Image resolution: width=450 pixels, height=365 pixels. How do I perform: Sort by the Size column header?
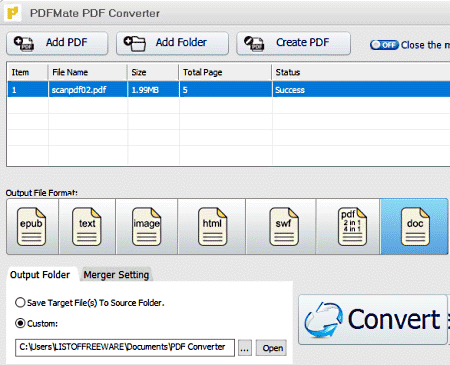153,72
